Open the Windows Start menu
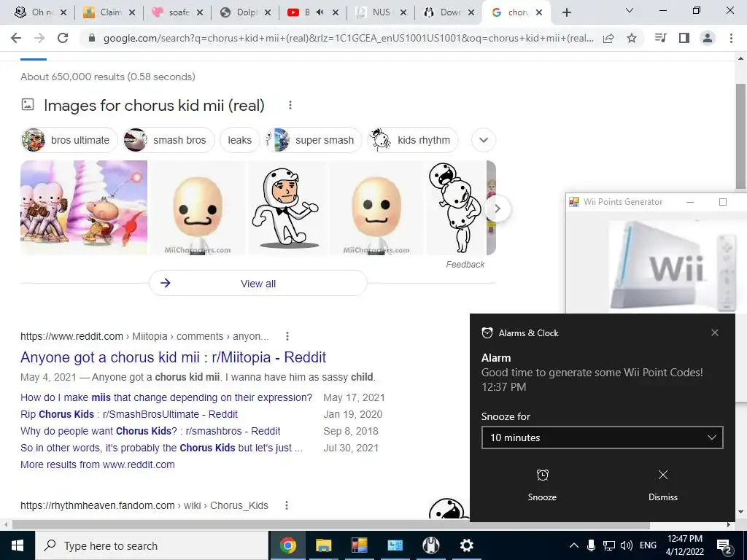This screenshot has width=747, height=560. (x=18, y=545)
